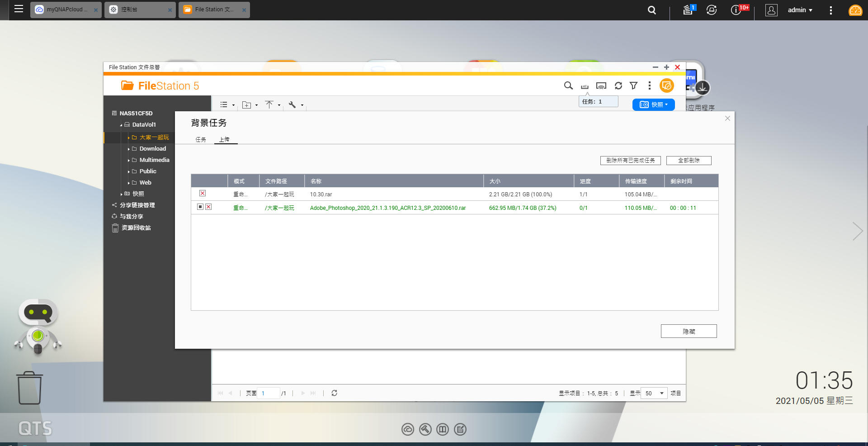This screenshot has height=446, width=868.
Task: Open the background tasks icon in toolbar
Action: pos(585,86)
